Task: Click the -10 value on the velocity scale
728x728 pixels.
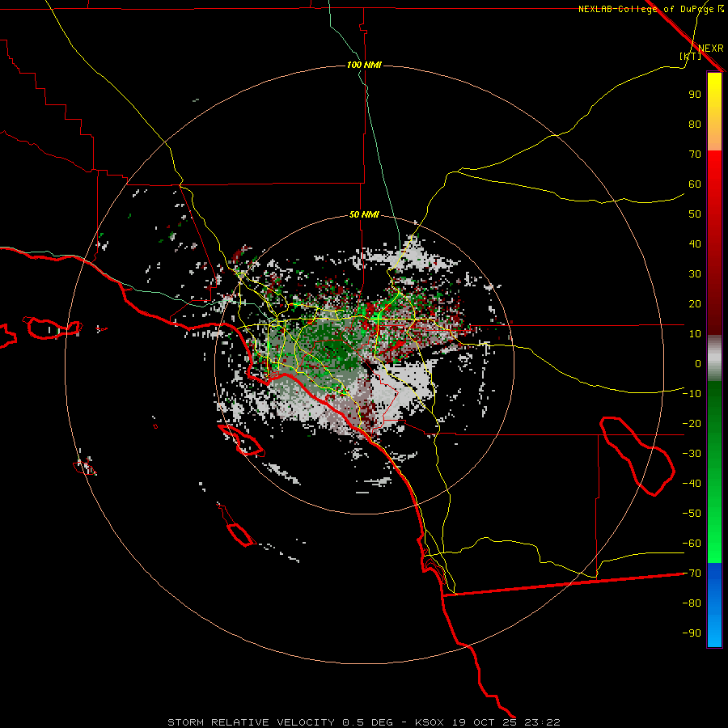Action: pos(692,394)
